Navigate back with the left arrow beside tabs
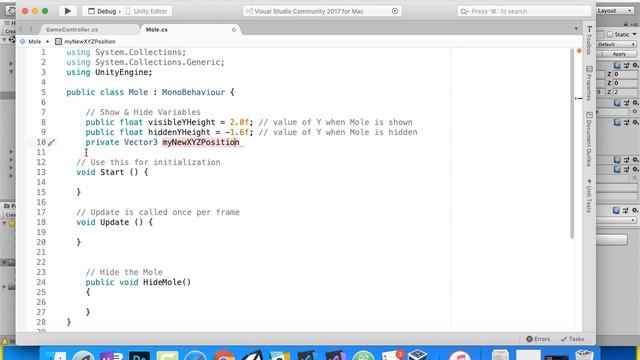This screenshot has width=640, height=360. point(22,29)
